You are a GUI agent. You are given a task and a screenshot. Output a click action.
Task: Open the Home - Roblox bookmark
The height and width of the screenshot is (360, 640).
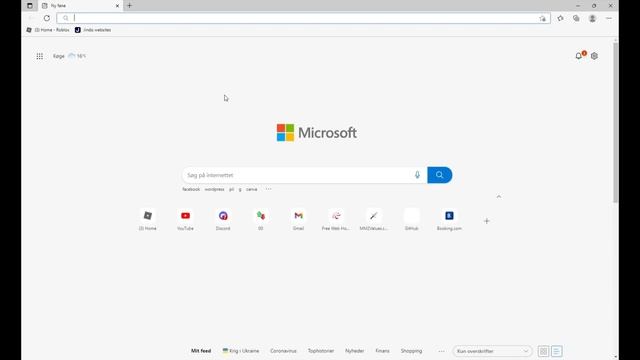tap(48, 30)
